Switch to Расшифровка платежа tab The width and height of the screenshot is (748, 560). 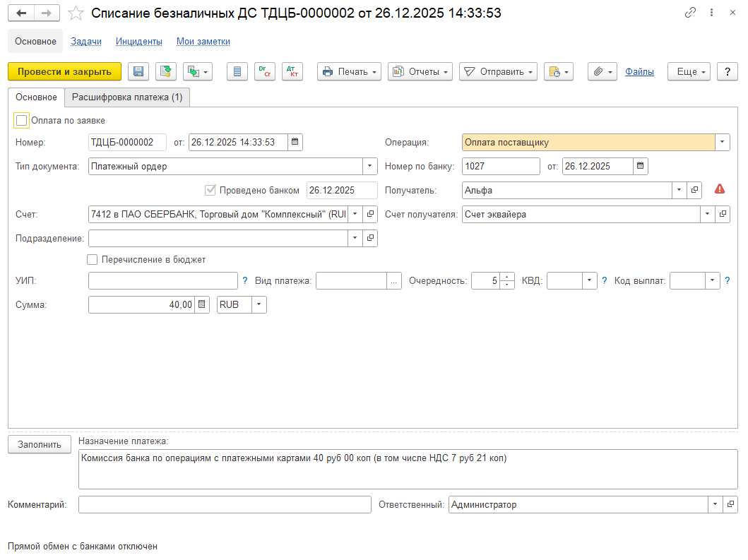(x=127, y=97)
